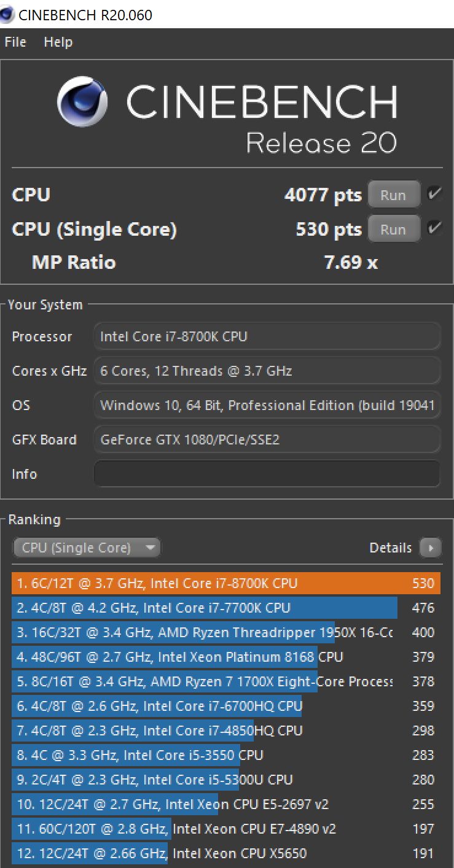Screen dimensions: 454x868
Task: Open the CPU (Single Core) ranking dropdown
Action: (x=87, y=548)
